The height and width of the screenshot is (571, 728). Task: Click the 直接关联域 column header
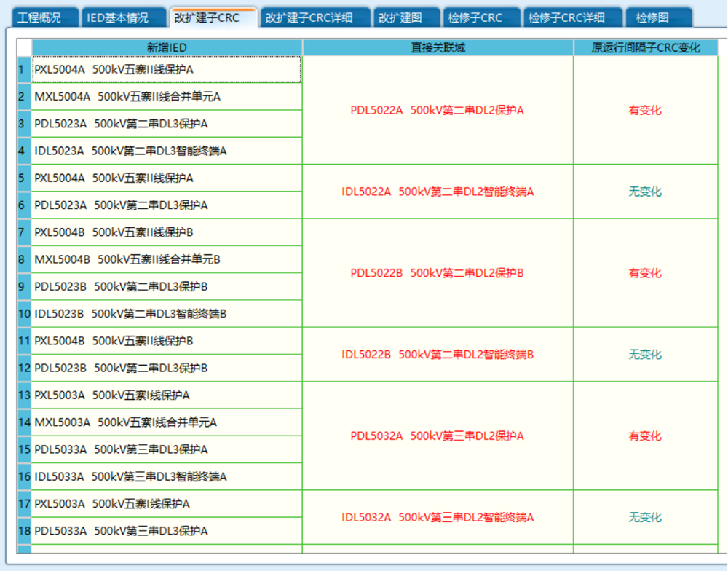pos(438,47)
